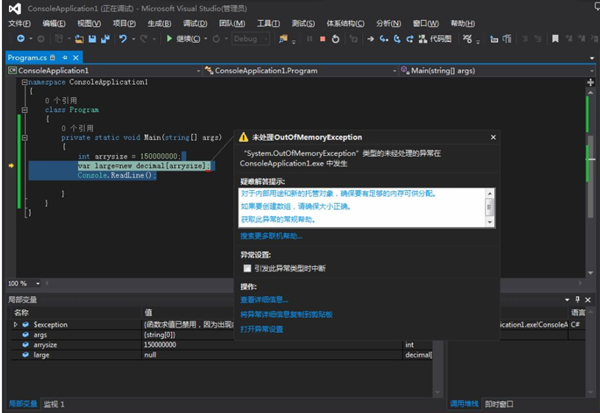
Task: Click the Toggle Bookmark icon in the toolbar
Action: click(x=555, y=39)
